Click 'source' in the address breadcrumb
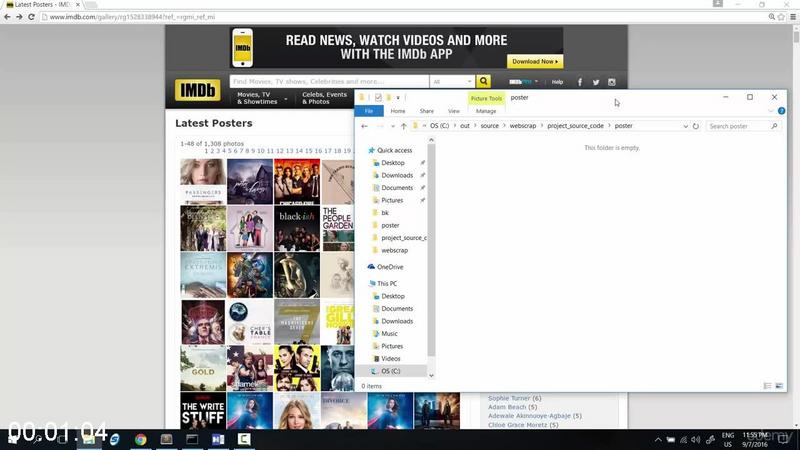This screenshot has width=800, height=450. pos(489,126)
